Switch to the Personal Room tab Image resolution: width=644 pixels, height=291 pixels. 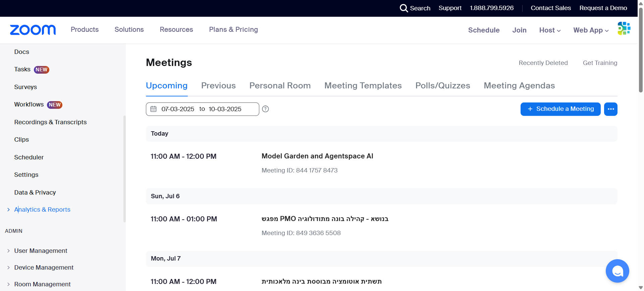click(x=280, y=86)
